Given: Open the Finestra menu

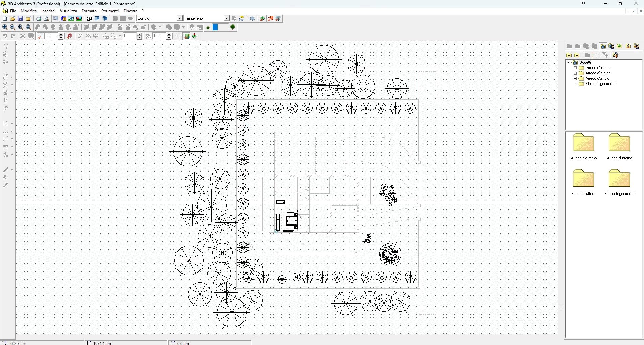Looking at the screenshot, I should (130, 11).
